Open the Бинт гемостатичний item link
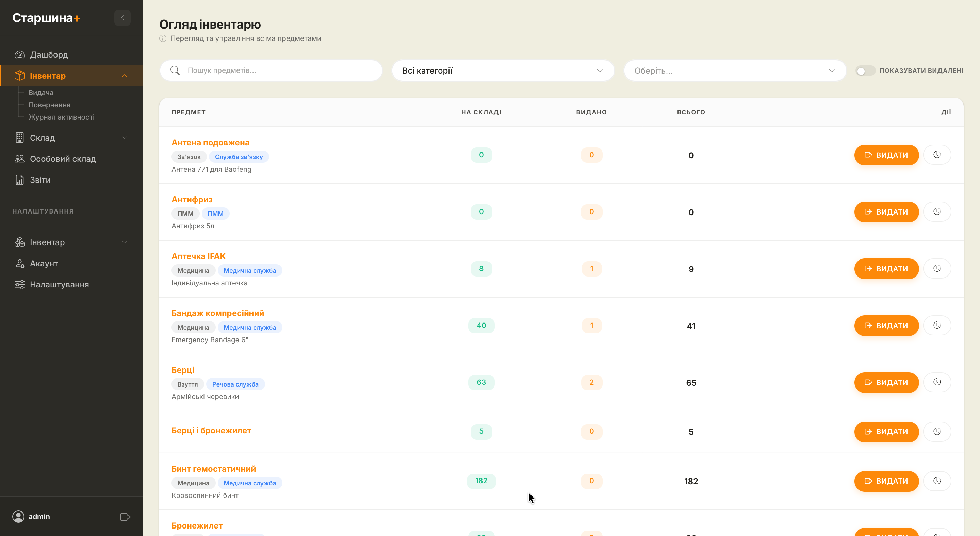This screenshot has height=536, width=980. [213, 469]
